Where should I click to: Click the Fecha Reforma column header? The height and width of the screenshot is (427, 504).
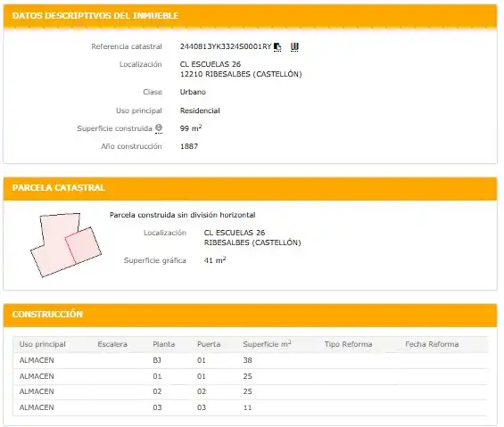pyautogui.click(x=432, y=344)
